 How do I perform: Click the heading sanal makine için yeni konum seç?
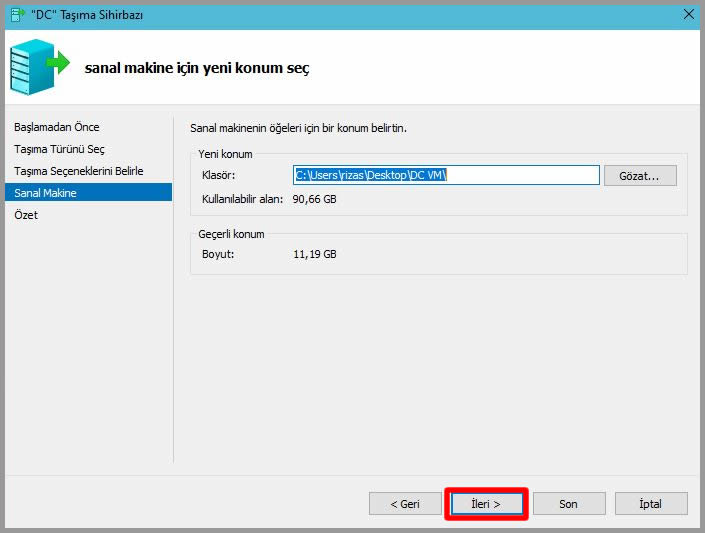point(197,69)
